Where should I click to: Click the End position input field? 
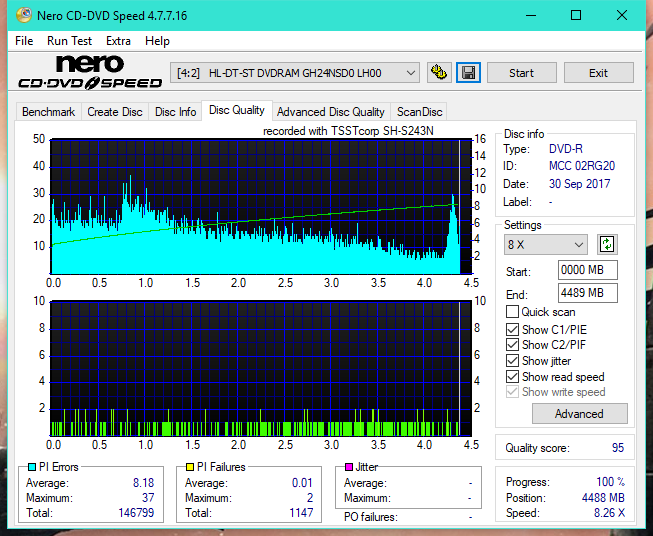[x=588, y=293]
